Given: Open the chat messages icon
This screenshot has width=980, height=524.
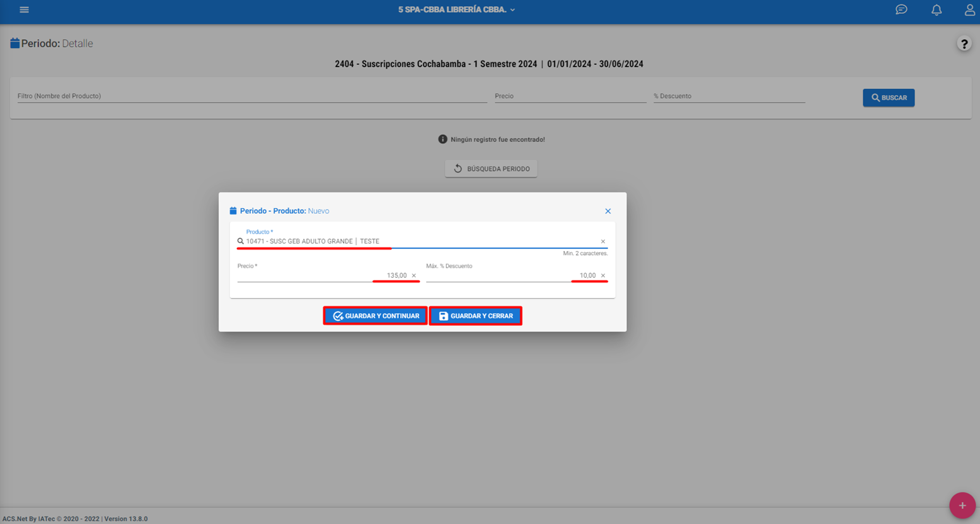Looking at the screenshot, I should coord(901,9).
